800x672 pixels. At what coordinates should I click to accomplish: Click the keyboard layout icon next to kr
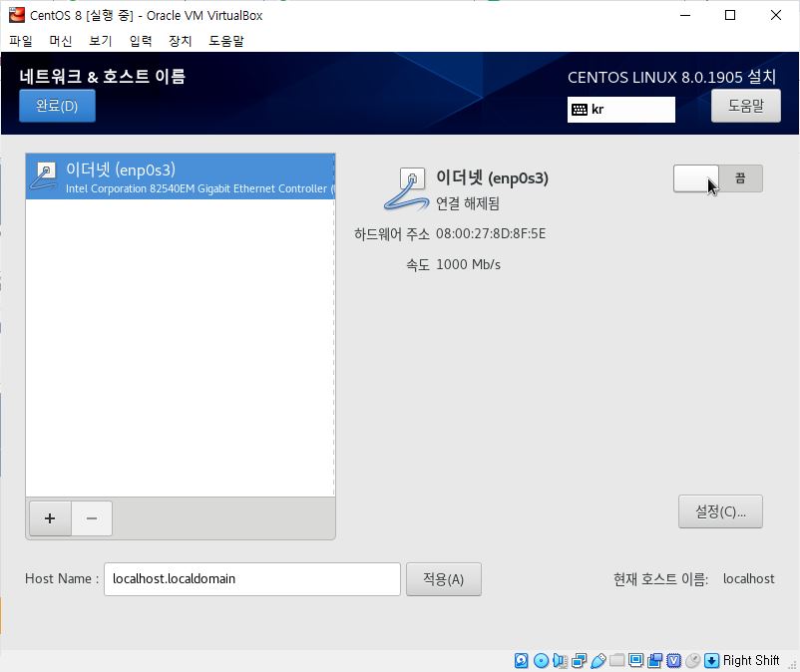[580, 109]
